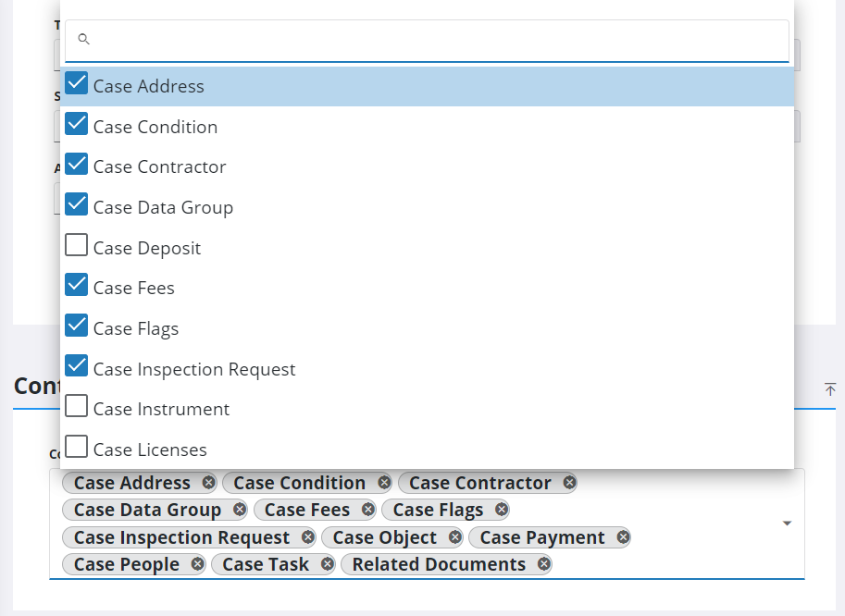The height and width of the screenshot is (616, 845).
Task: Remove the Case People chip
Action: click(196, 564)
